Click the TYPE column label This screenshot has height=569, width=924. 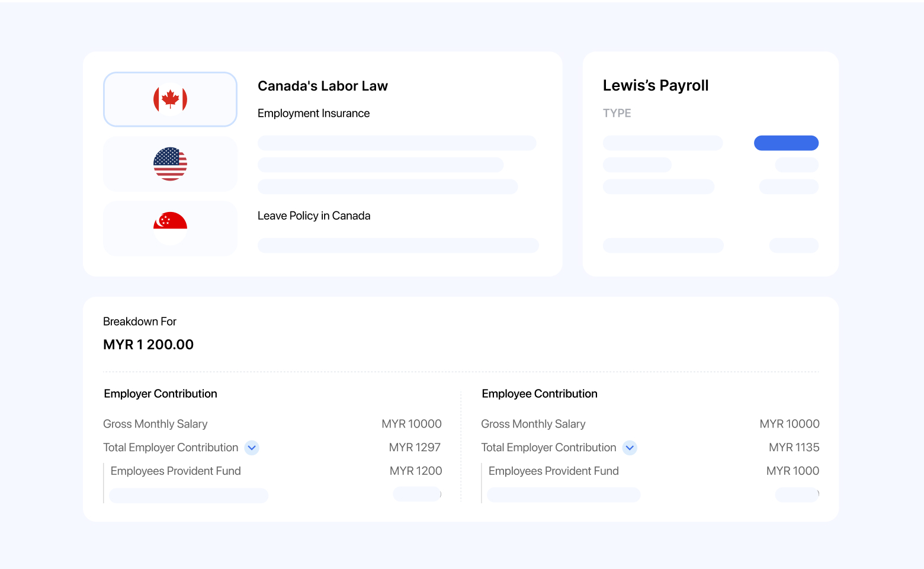(617, 114)
